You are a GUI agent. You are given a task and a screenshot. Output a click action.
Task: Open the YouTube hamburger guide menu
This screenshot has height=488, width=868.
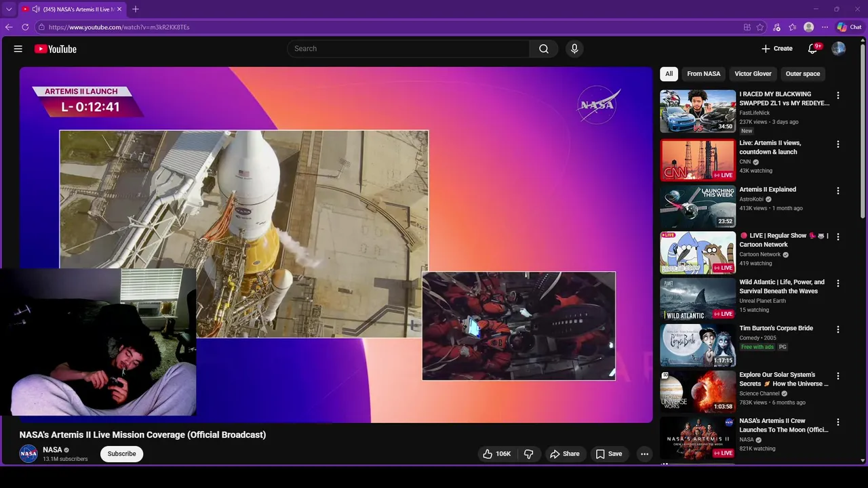pyautogui.click(x=18, y=49)
